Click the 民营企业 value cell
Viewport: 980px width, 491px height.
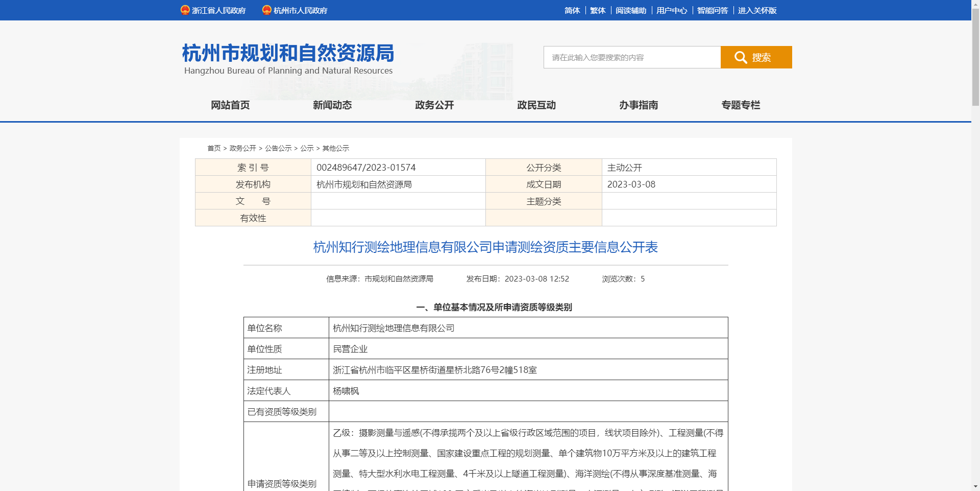[x=528, y=349]
